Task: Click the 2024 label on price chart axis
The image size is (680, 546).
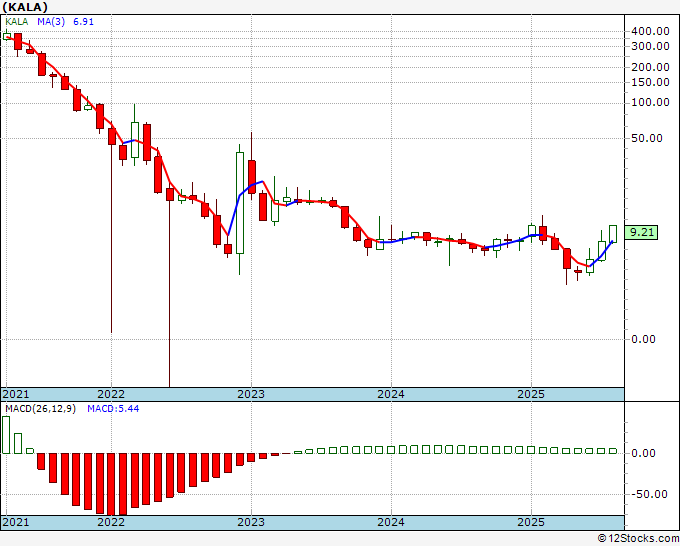Action: click(x=391, y=394)
